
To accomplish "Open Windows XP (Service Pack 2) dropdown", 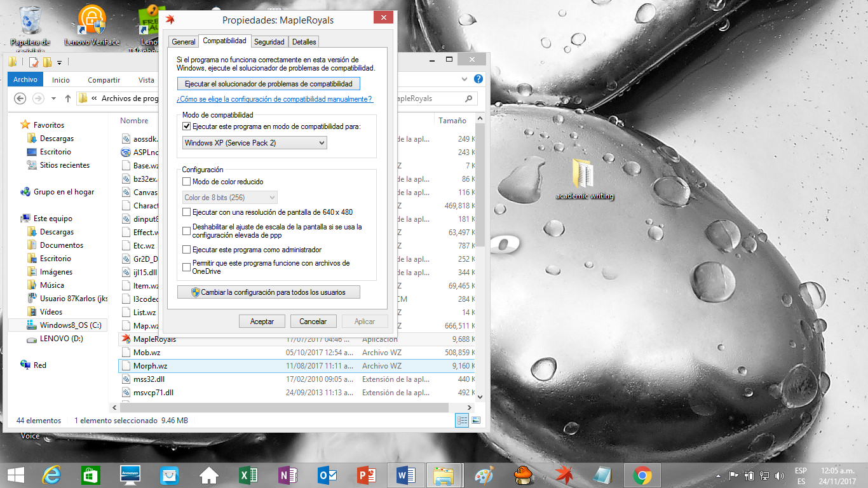I will click(254, 143).
